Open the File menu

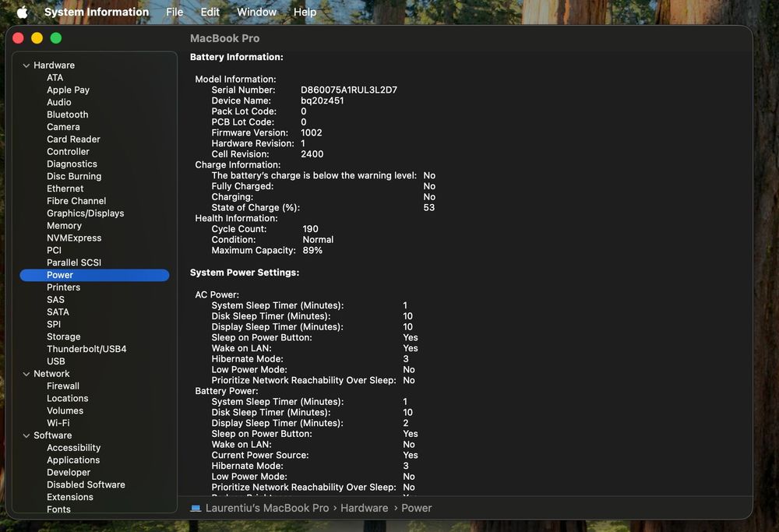point(174,12)
